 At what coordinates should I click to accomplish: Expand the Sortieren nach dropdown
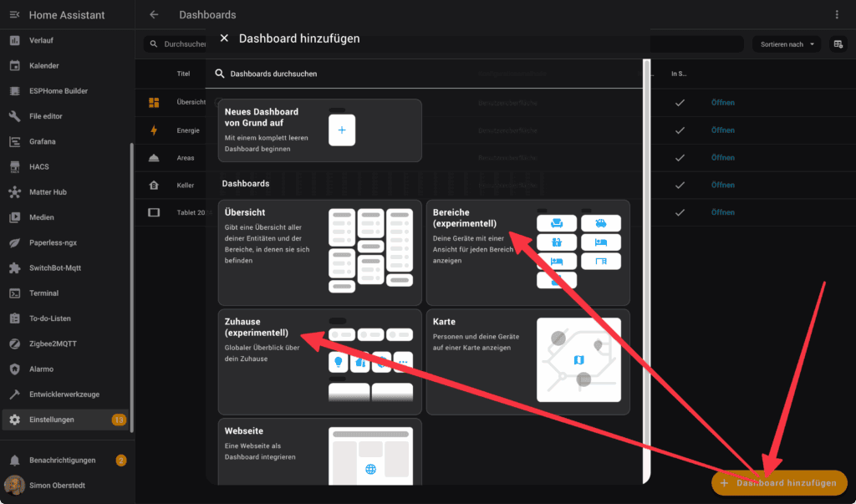pos(786,44)
